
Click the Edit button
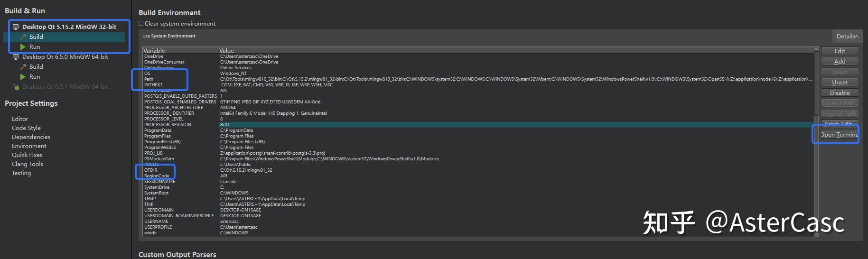pos(840,51)
